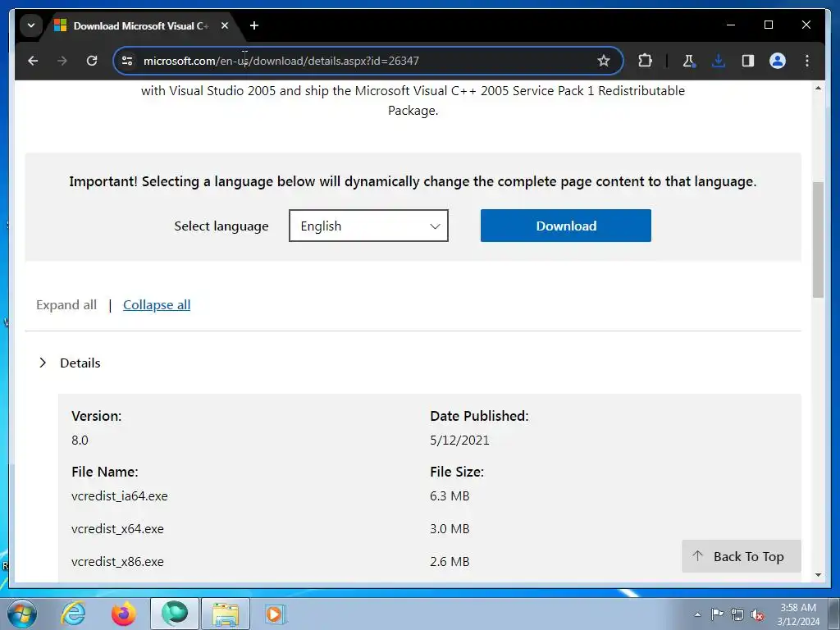This screenshot has width=840, height=630.
Task: Open the Extensions puzzle icon
Action: click(645, 61)
